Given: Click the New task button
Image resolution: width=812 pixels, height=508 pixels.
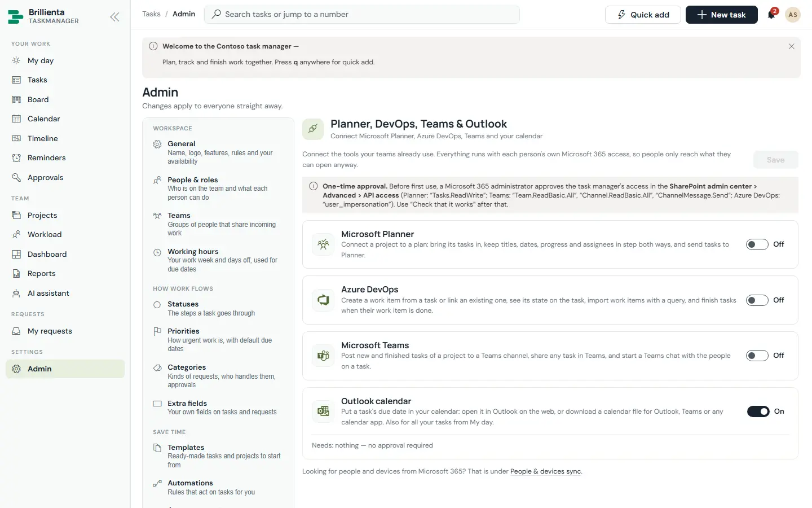Looking at the screenshot, I should point(721,15).
